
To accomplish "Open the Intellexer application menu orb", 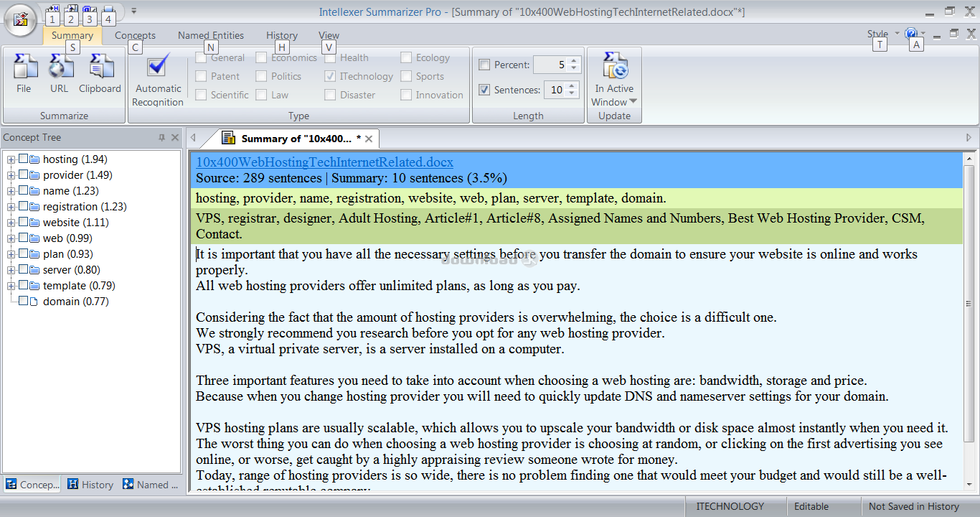I will point(22,19).
